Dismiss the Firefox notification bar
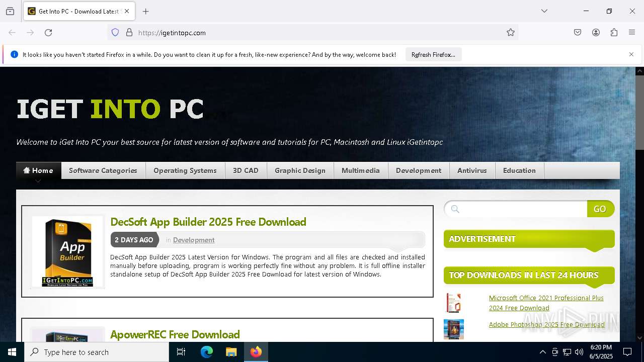 pos(631,54)
